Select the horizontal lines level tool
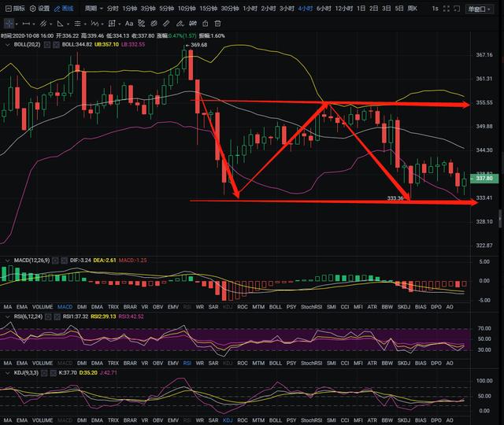Screen dimensions: 504x425 [x=77, y=24]
